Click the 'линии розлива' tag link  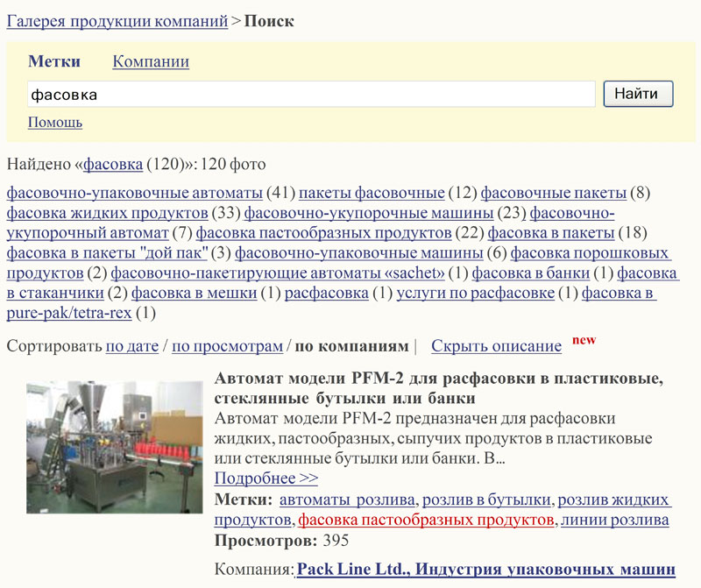point(615,521)
